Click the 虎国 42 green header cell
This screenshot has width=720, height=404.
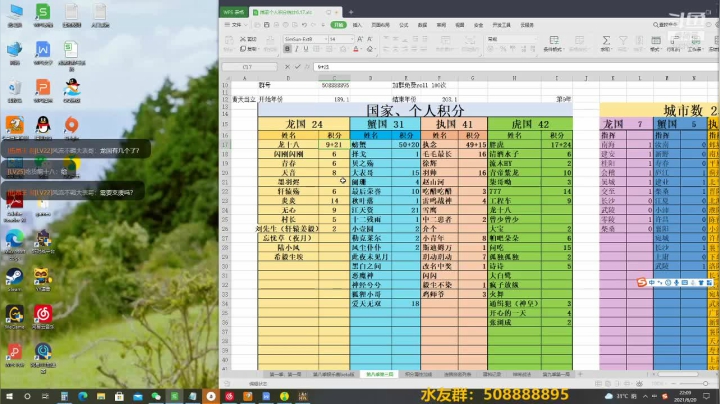pos(530,124)
